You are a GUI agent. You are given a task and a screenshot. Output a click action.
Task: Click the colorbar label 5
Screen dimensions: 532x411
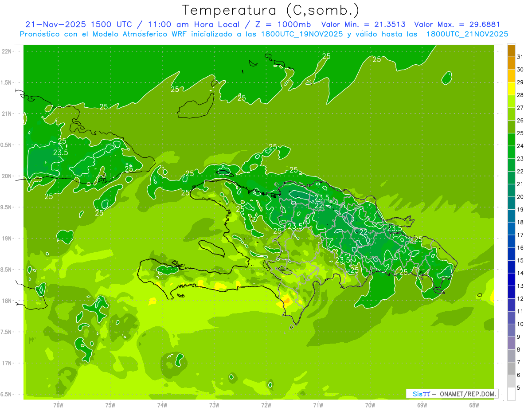click(x=519, y=388)
